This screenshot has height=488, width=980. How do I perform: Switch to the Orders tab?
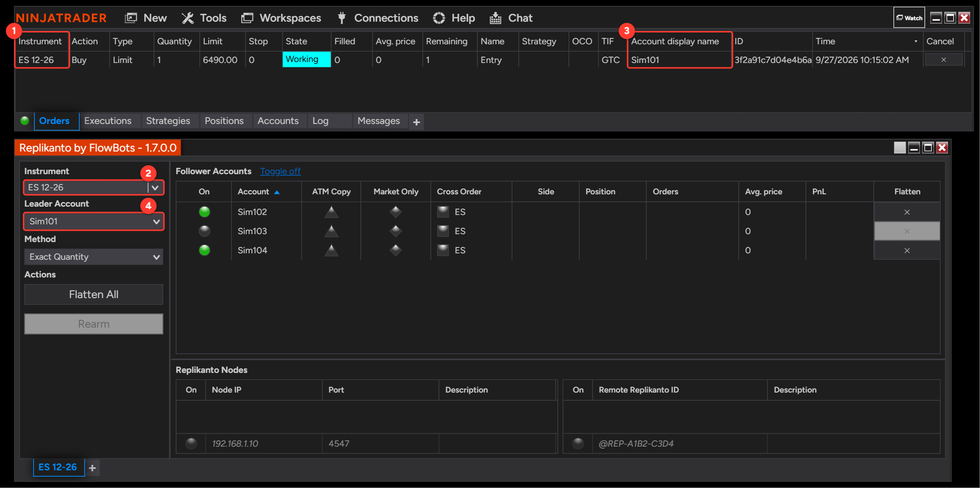coord(57,121)
